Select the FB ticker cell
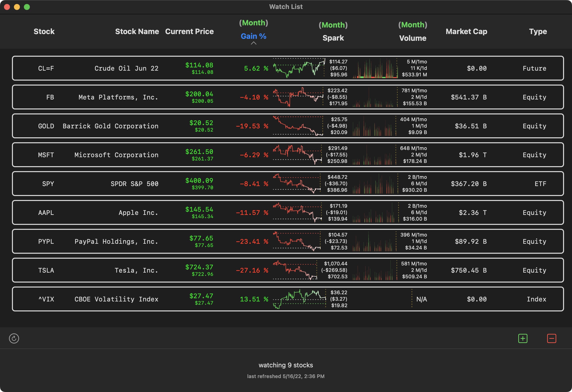The height and width of the screenshot is (392, 572). click(50, 97)
